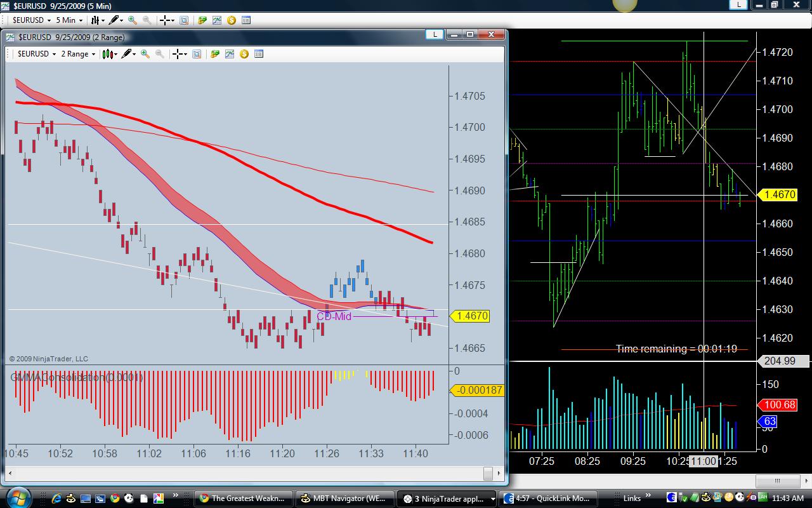Image resolution: width=812 pixels, height=508 pixels.
Task: Click horizontal scrollbar thumb in 2 Range chart
Action: point(488,473)
